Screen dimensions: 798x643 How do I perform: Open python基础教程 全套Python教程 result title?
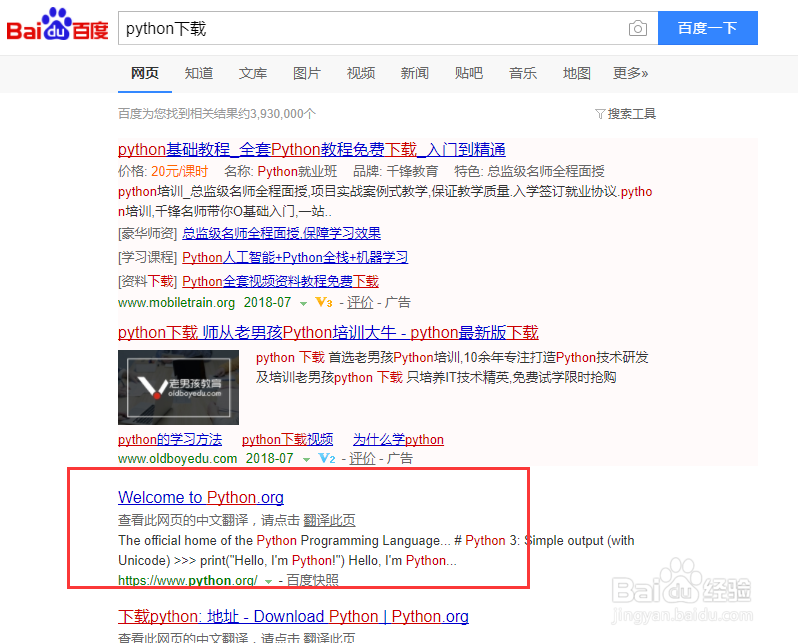click(311, 150)
